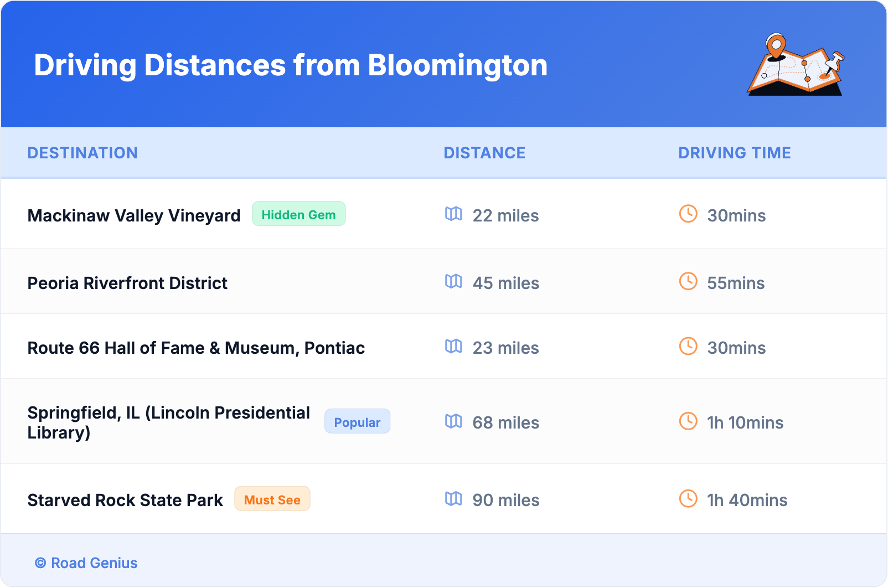Open the Road Genius footer link
Screen dimensions: 888x588
tap(86, 563)
